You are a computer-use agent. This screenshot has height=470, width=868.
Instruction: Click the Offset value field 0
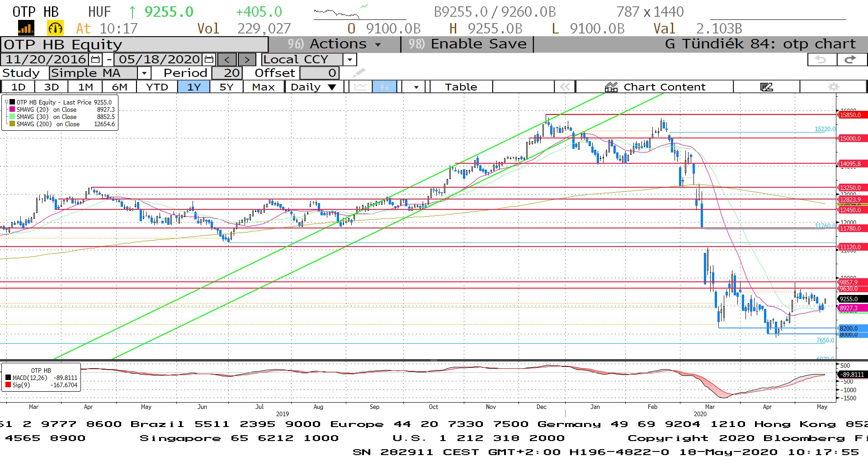(319, 73)
